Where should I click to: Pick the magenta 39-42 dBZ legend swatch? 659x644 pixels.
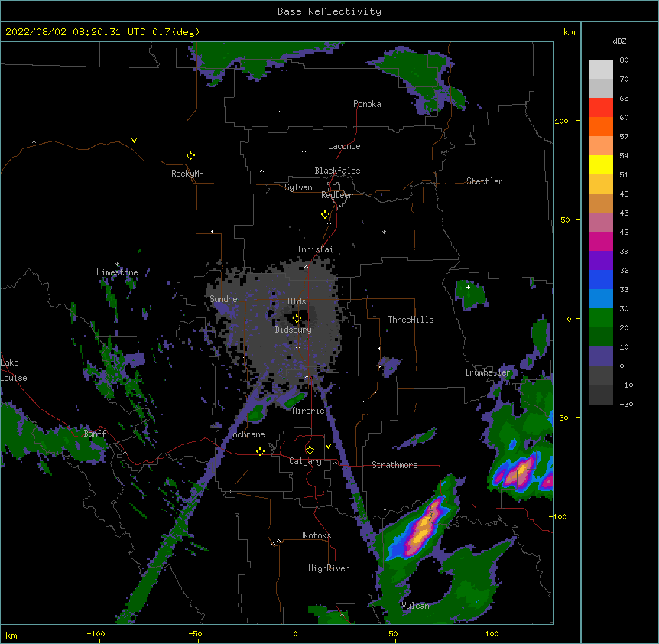pos(601,241)
